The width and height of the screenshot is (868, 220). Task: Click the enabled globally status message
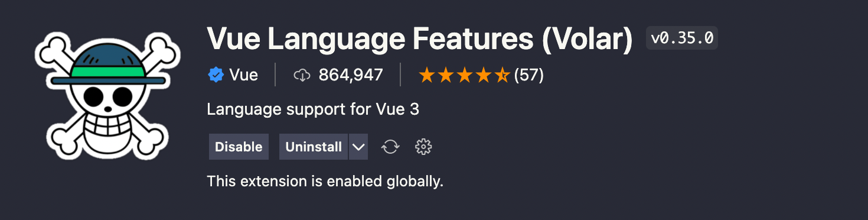[325, 181]
